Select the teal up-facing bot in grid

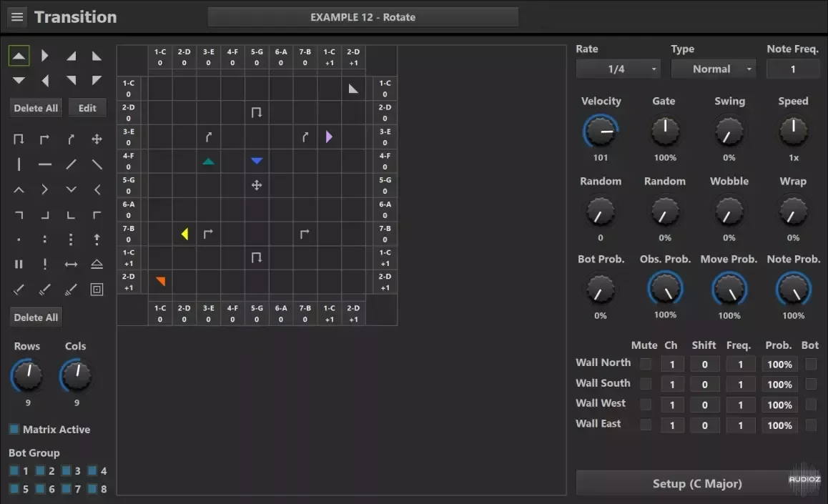pos(209,162)
